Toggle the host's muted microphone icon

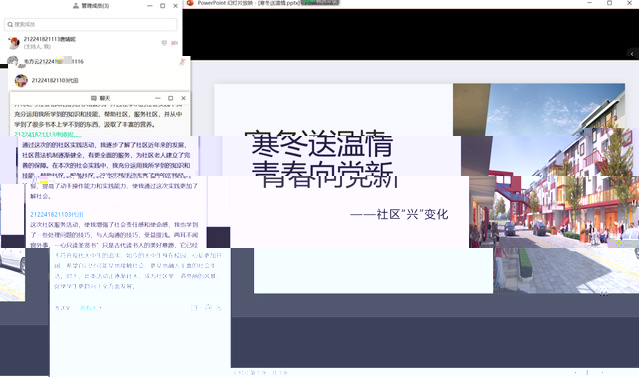[x=174, y=43]
